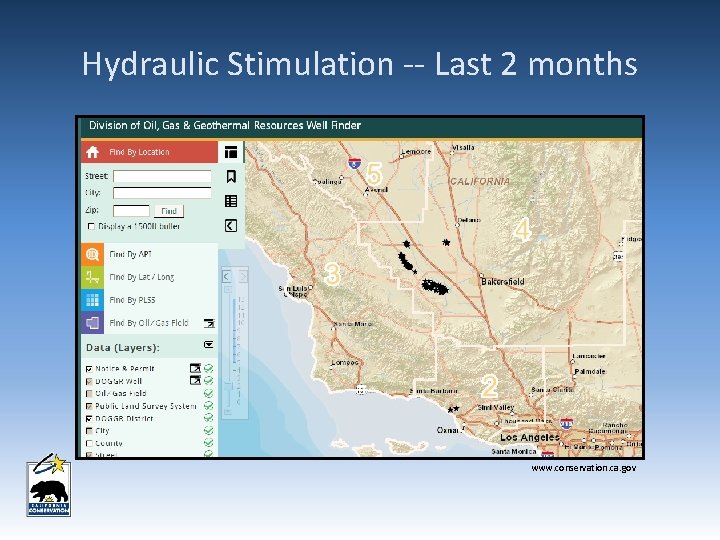This screenshot has width=720, height=540.
Task: Click the Well Finder title bar text
Action: tap(225, 125)
